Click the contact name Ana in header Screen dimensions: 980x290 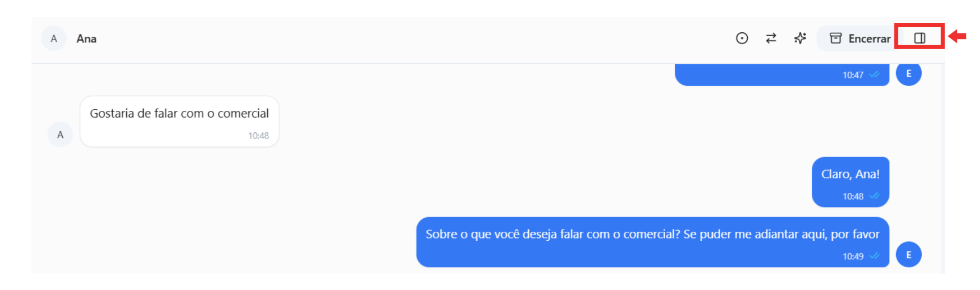87,39
